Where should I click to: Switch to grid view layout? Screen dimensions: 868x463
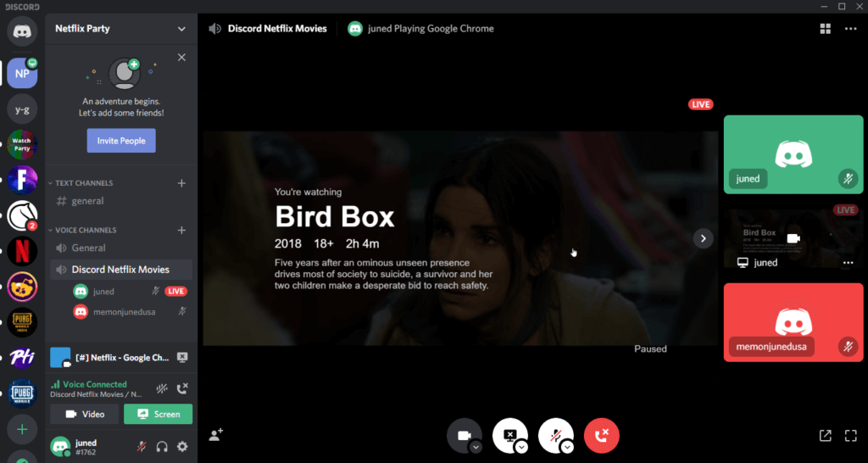point(826,29)
